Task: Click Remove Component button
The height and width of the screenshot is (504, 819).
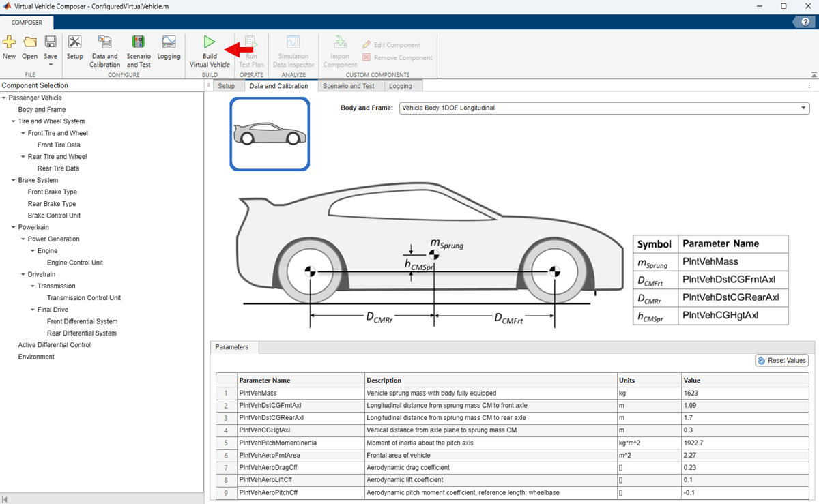Action: pos(398,58)
